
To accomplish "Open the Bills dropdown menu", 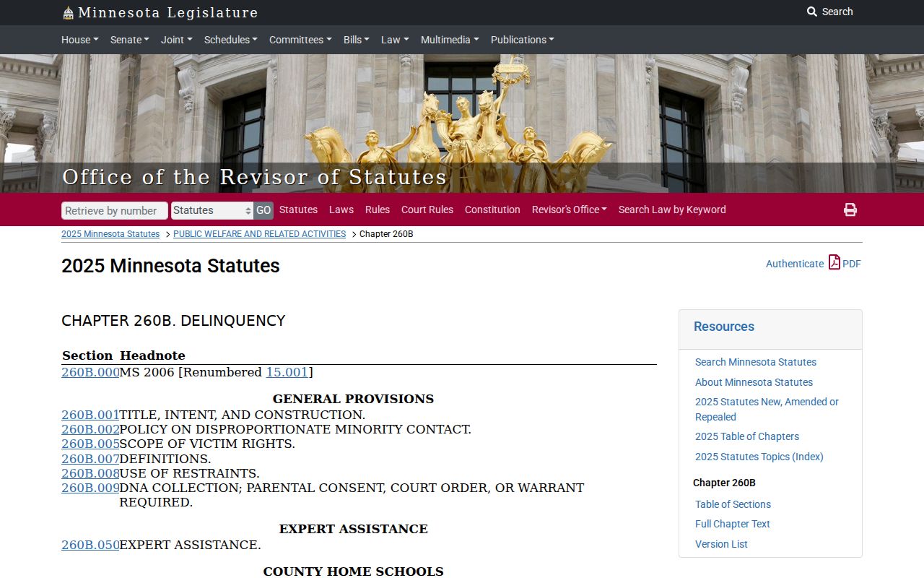I will 357,40.
